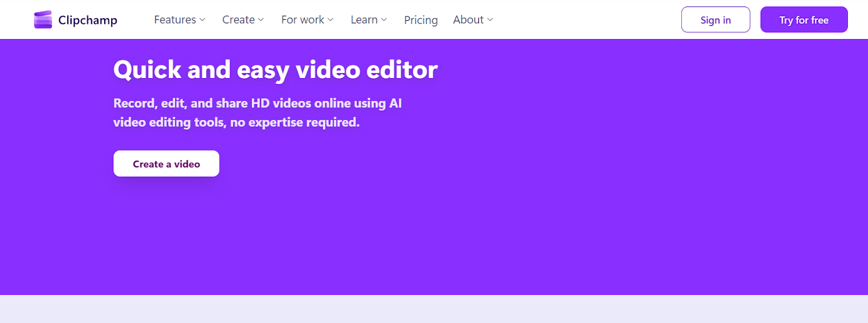Viewport: 868px width, 323px height.
Task: Click the Create a video button
Action: coord(166,164)
